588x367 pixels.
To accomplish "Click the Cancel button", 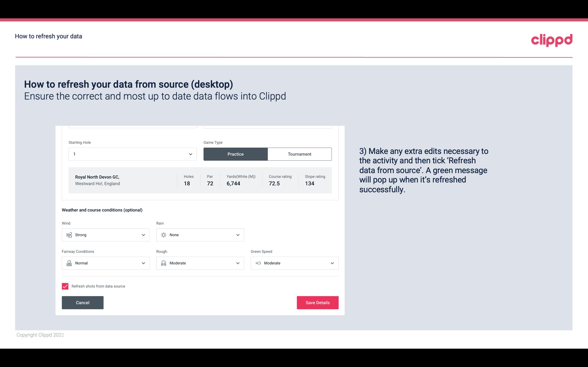I will pyautogui.click(x=83, y=302).
